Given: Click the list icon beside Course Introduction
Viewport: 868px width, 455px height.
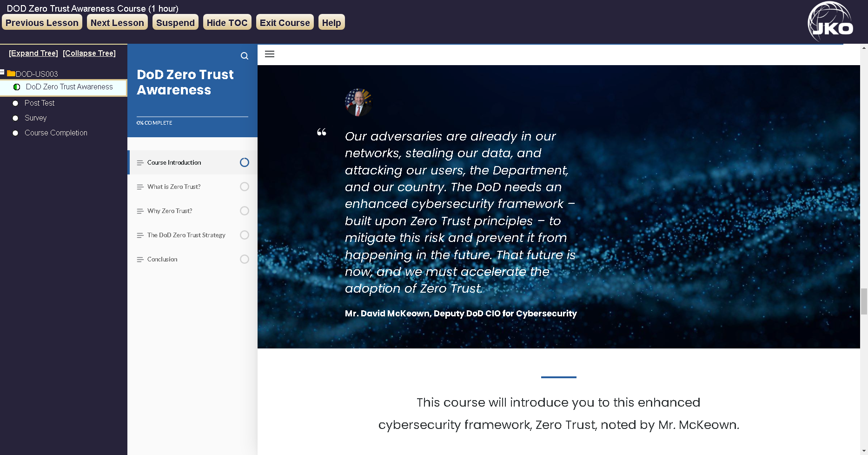Looking at the screenshot, I should point(140,162).
